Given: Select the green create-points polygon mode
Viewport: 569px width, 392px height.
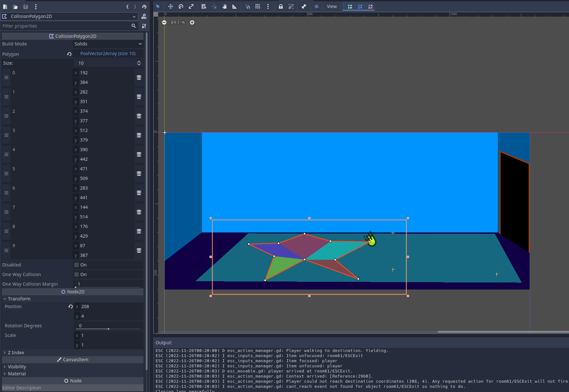Looking at the screenshot, I should click(x=350, y=6).
